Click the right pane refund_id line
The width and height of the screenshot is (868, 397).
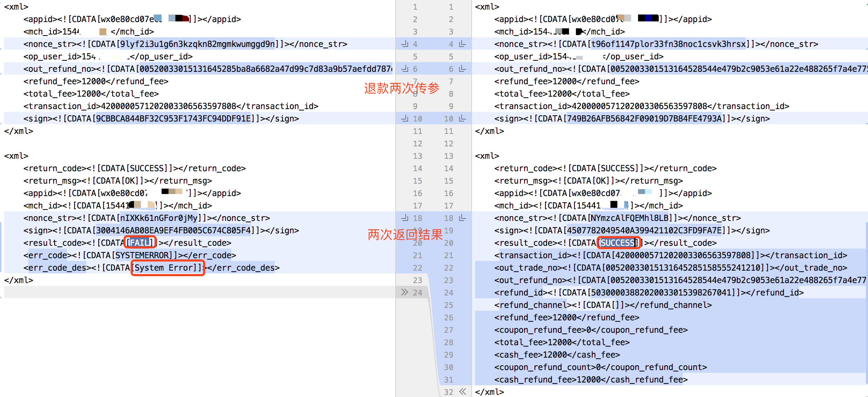649,292
